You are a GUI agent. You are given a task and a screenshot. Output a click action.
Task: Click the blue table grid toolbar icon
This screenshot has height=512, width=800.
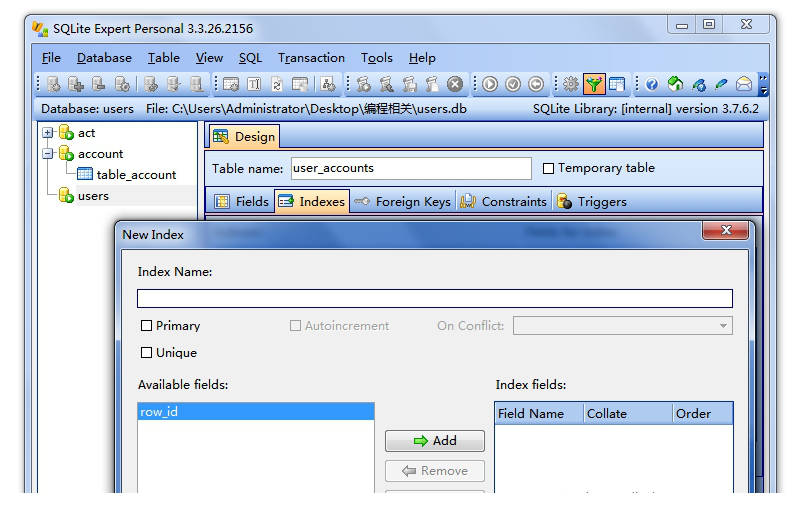(x=617, y=84)
